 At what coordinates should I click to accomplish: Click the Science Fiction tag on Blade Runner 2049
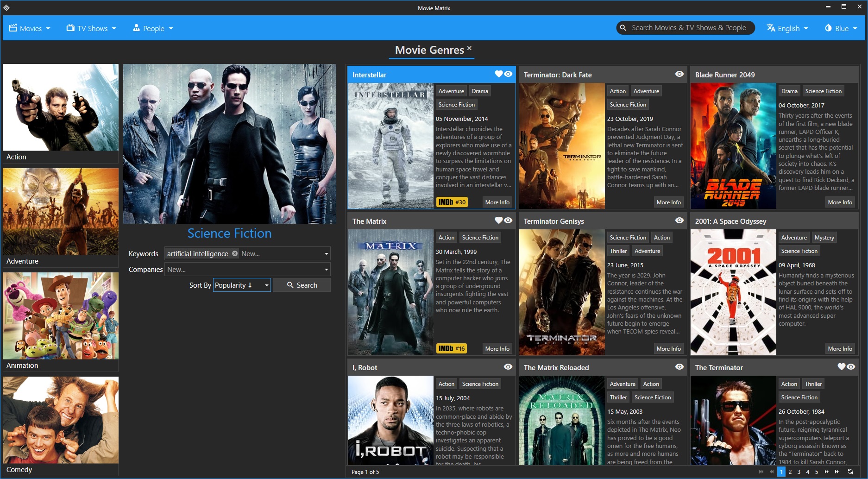pyautogui.click(x=824, y=91)
